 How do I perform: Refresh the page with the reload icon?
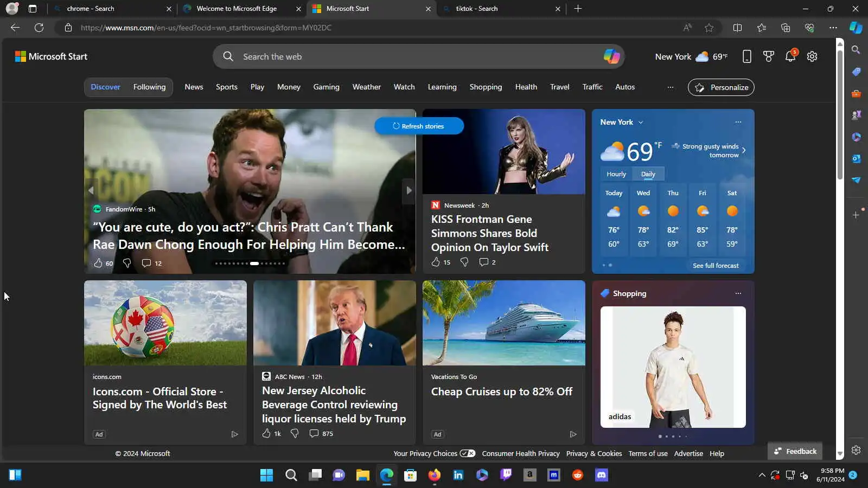[39, 28]
